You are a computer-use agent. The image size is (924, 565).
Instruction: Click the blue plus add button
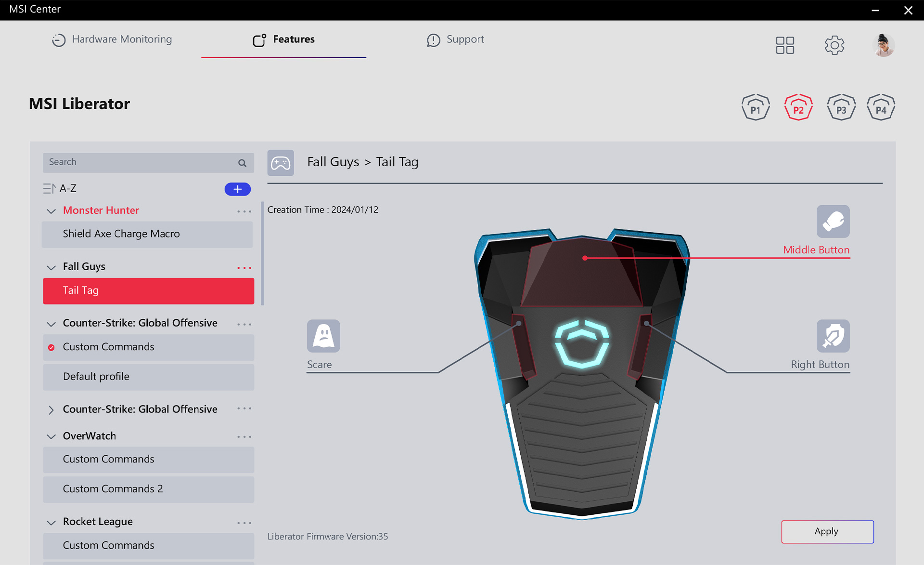click(x=237, y=189)
